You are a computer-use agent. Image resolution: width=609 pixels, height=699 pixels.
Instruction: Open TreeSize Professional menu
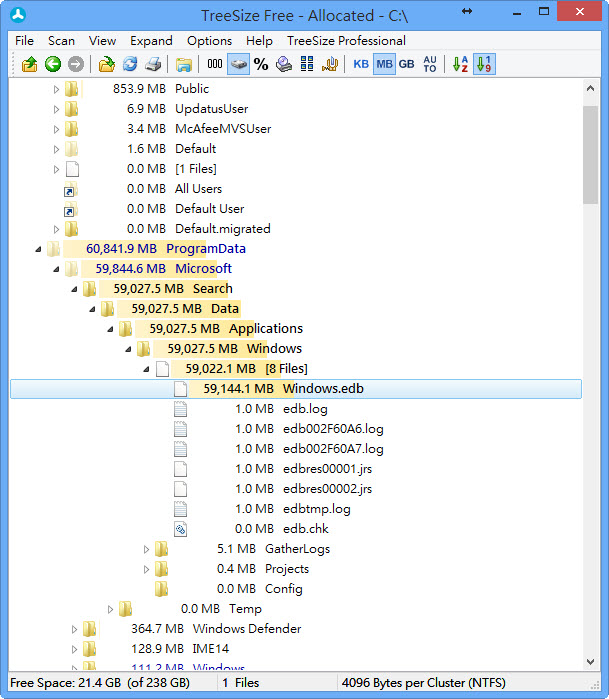pyautogui.click(x=346, y=41)
